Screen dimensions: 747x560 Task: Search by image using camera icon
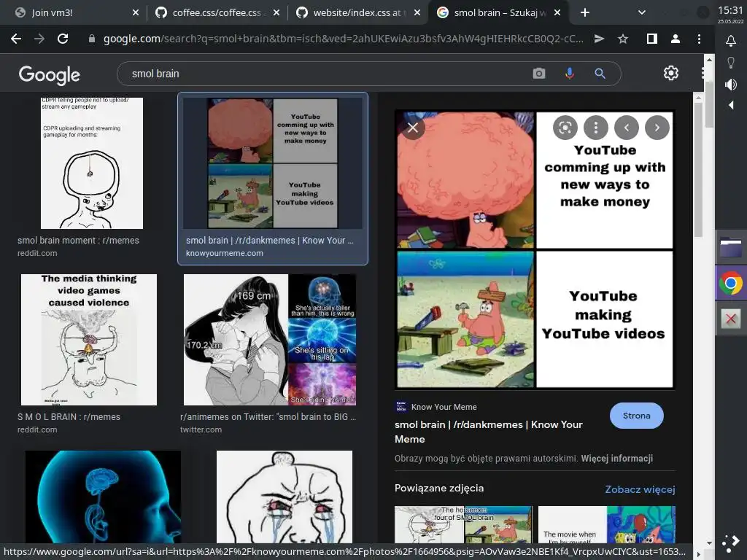[539, 74]
